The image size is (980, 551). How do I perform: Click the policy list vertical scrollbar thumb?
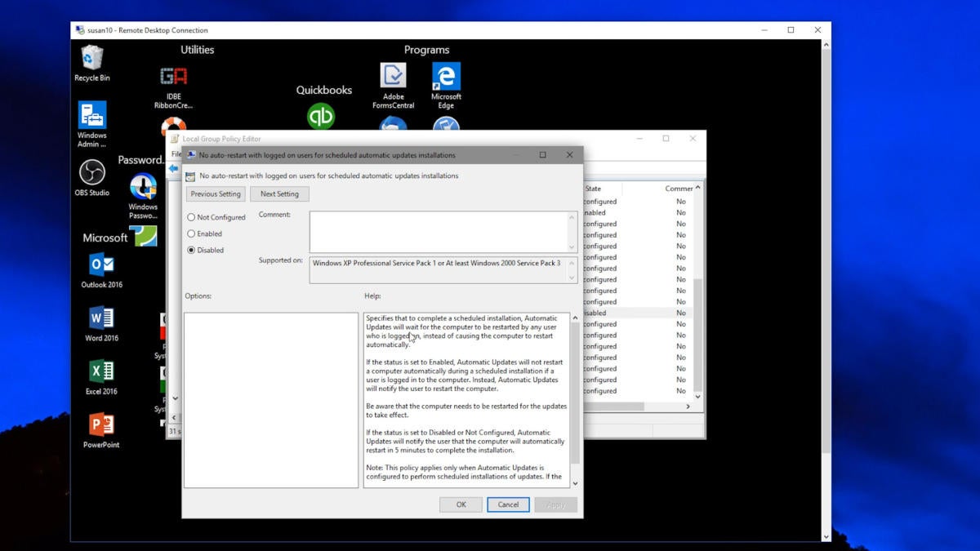(x=697, y=334)
